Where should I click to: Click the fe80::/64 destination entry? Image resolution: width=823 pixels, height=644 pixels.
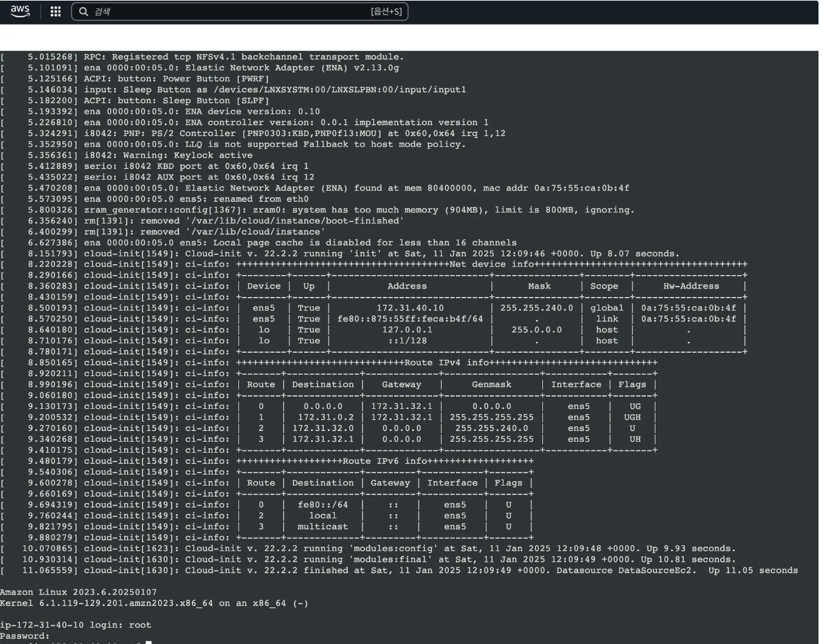(x=323, y=505)
